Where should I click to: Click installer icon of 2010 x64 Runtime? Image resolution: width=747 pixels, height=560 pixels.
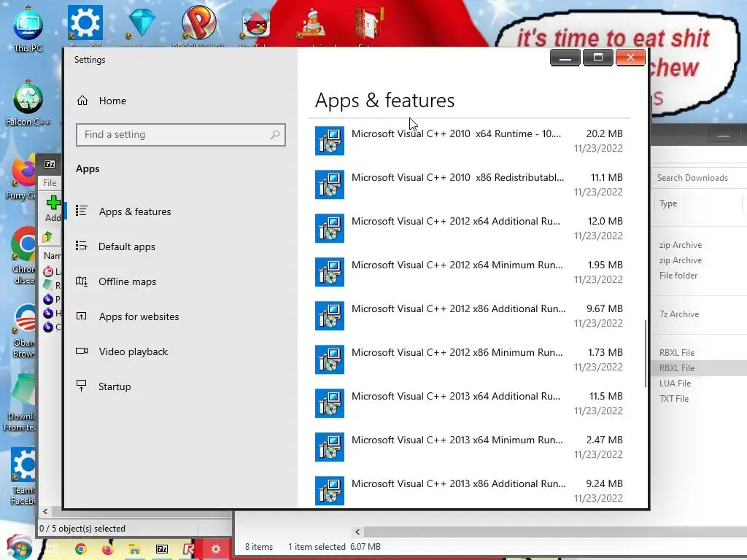click(x=330, y=141)
